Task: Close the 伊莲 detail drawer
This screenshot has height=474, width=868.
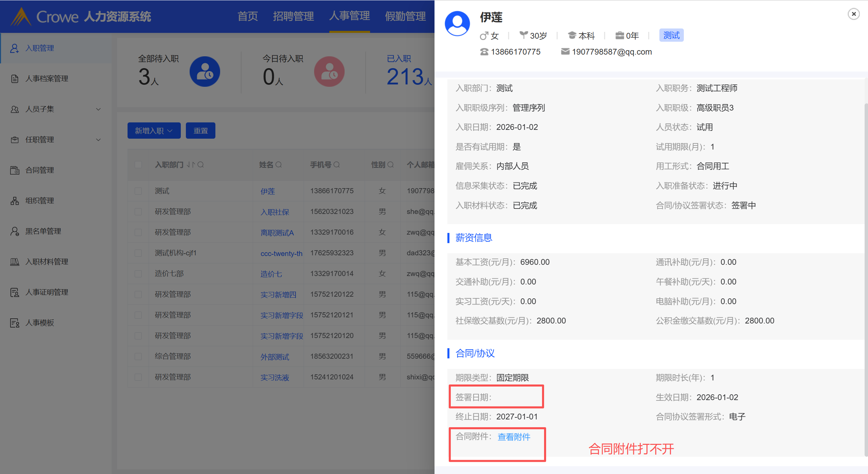Action: click(x=853, y=14)
